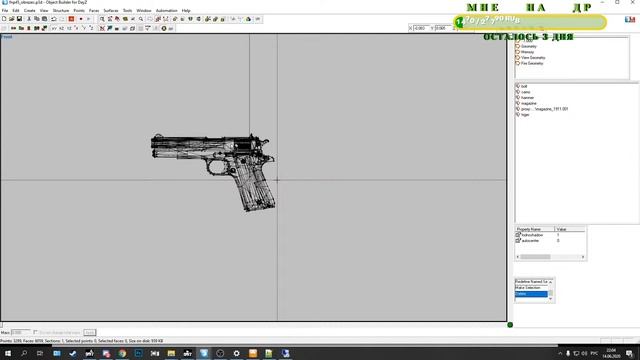Open the Windows Start menu
This screenshot has height=360, width=640.
pos(8,353)
